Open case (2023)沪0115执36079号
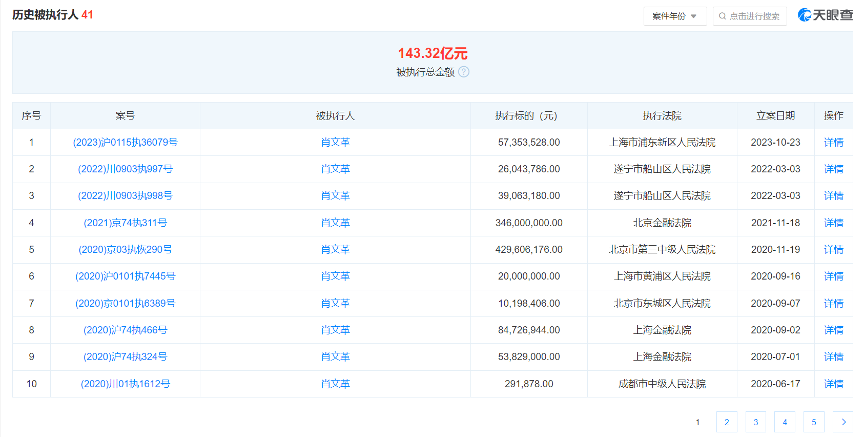Viewport: 864px width, 437px height. click(125, 142)
